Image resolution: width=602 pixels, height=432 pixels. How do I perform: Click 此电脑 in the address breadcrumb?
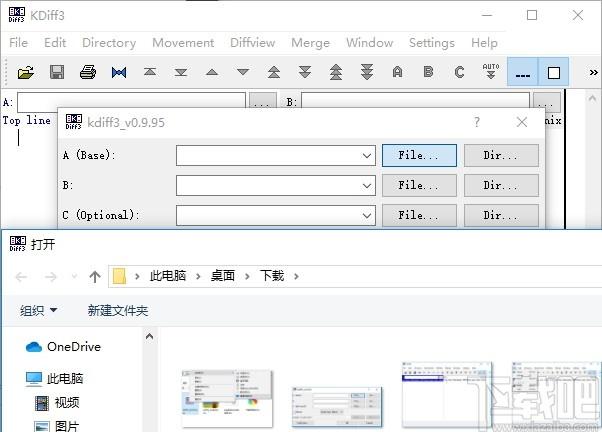point(168,276)
